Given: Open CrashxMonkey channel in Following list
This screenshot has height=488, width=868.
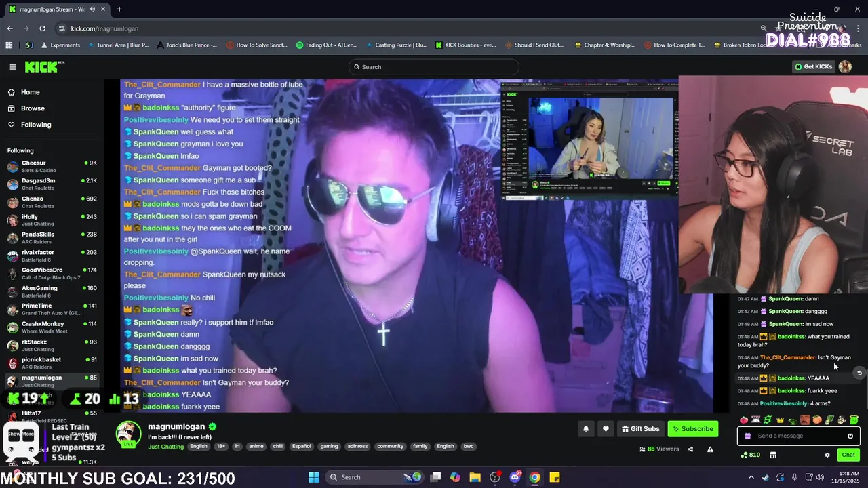Looking at the screenshot, I should 52,327.
